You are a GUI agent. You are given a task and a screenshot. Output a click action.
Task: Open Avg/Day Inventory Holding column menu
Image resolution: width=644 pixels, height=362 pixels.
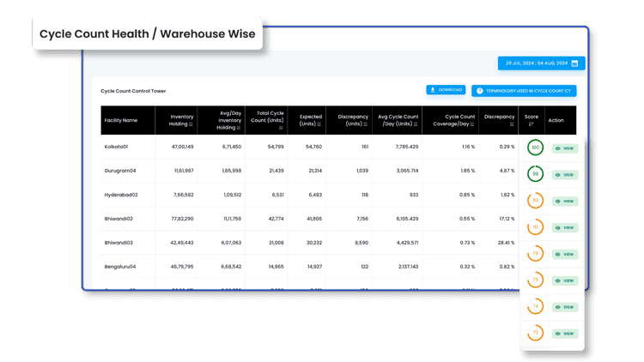click(x=238, y=129)
